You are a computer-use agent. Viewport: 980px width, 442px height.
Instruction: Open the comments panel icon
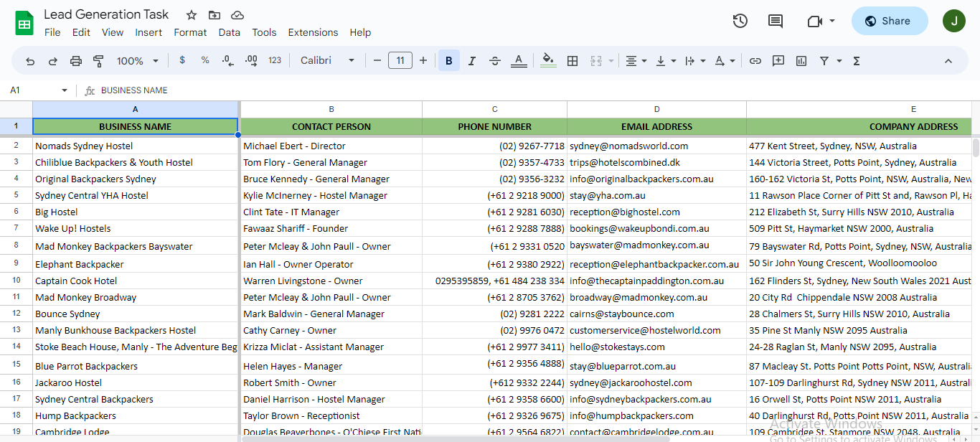pyautogui.click(x=776, y=21)
